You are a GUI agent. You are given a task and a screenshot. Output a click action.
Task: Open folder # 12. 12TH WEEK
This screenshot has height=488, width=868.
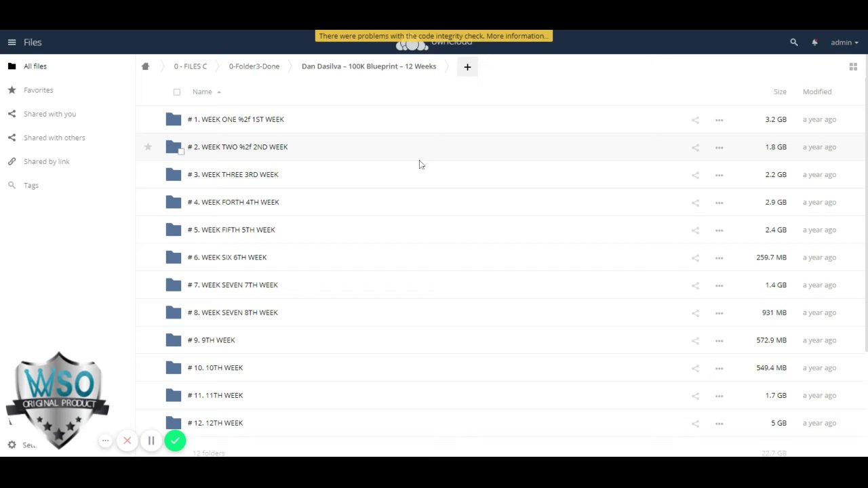tap(215, 423)
